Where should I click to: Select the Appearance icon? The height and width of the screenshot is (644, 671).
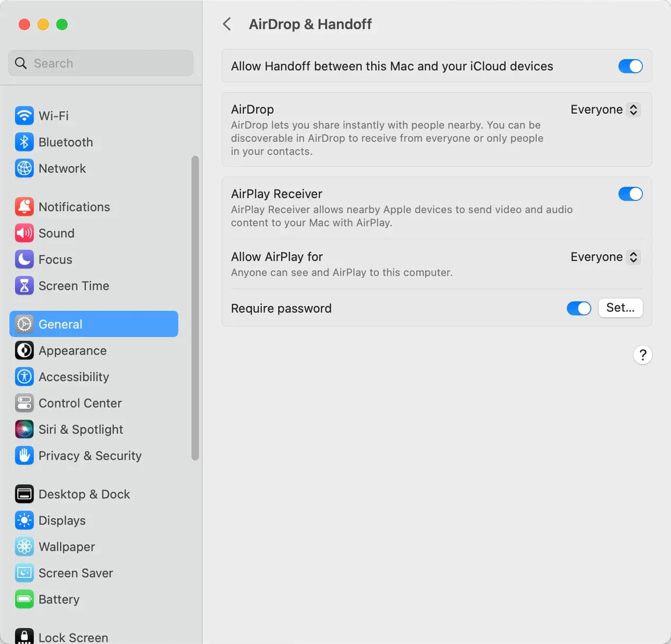(24, 350)
